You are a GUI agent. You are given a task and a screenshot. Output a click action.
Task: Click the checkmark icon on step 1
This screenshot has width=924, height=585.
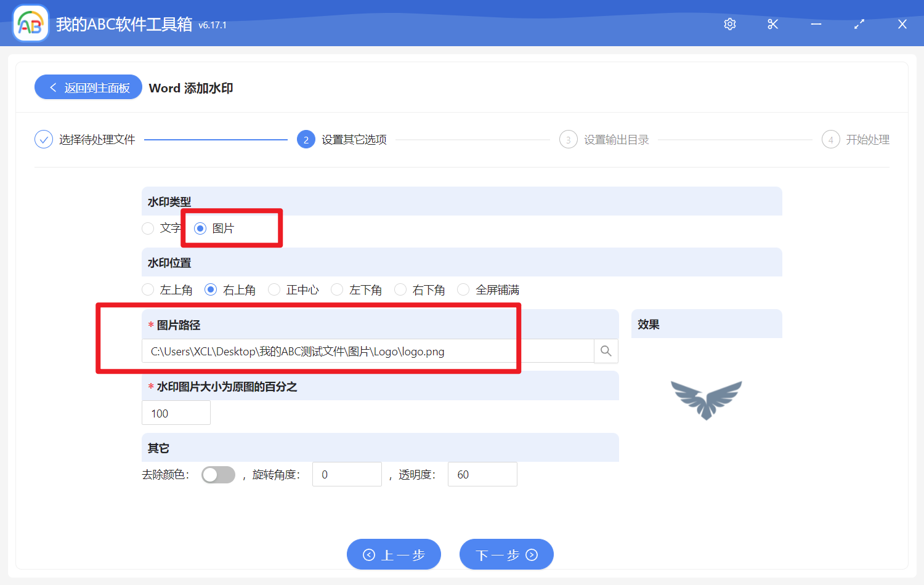click(x=43, y=139)
